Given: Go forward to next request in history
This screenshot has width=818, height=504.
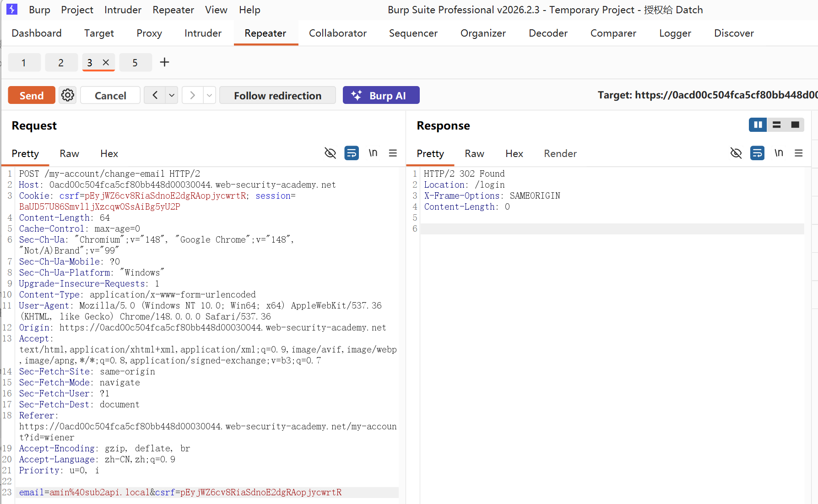Looking at the screenshot, I should click(x=193, y=95).
